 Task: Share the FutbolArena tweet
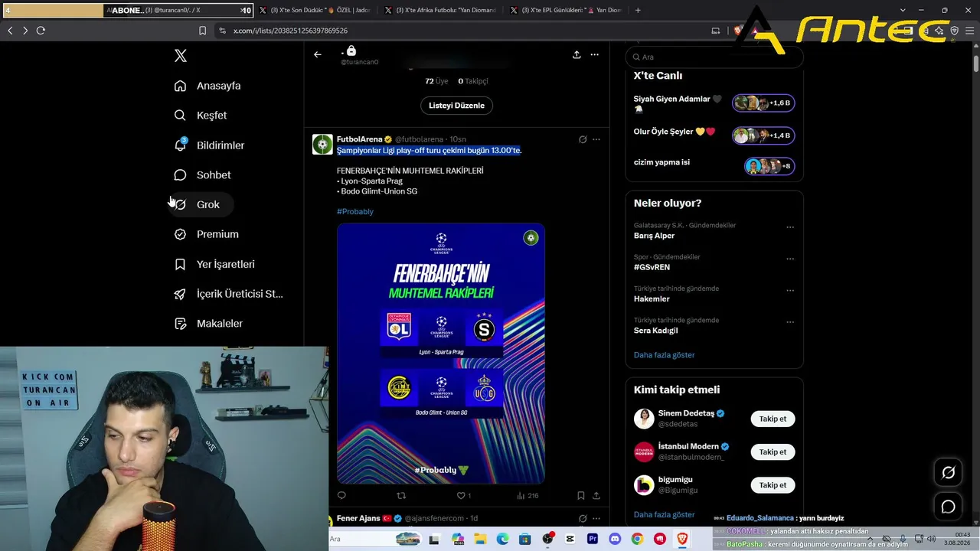click(596, 496)
